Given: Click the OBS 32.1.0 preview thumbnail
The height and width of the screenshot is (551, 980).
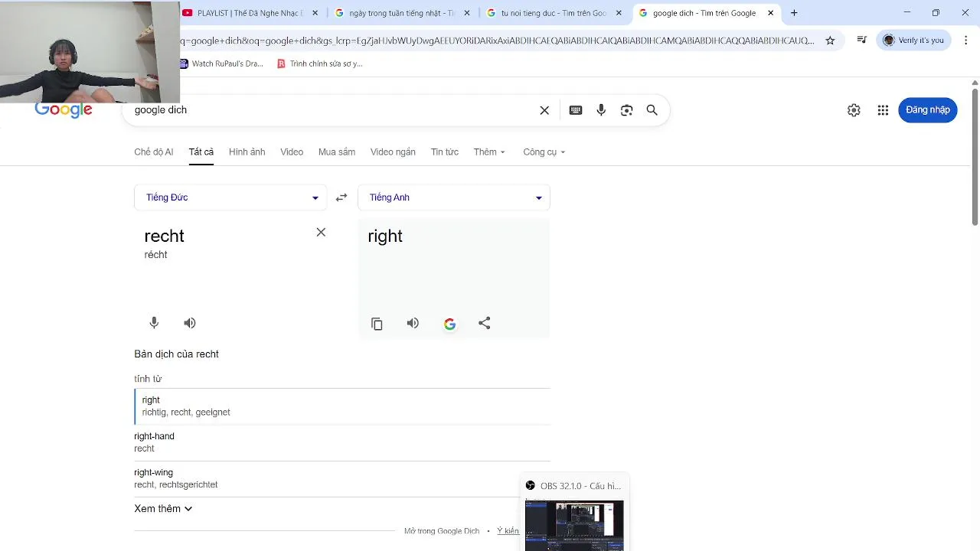Looking at the screenshot, I should pos(574,525).
